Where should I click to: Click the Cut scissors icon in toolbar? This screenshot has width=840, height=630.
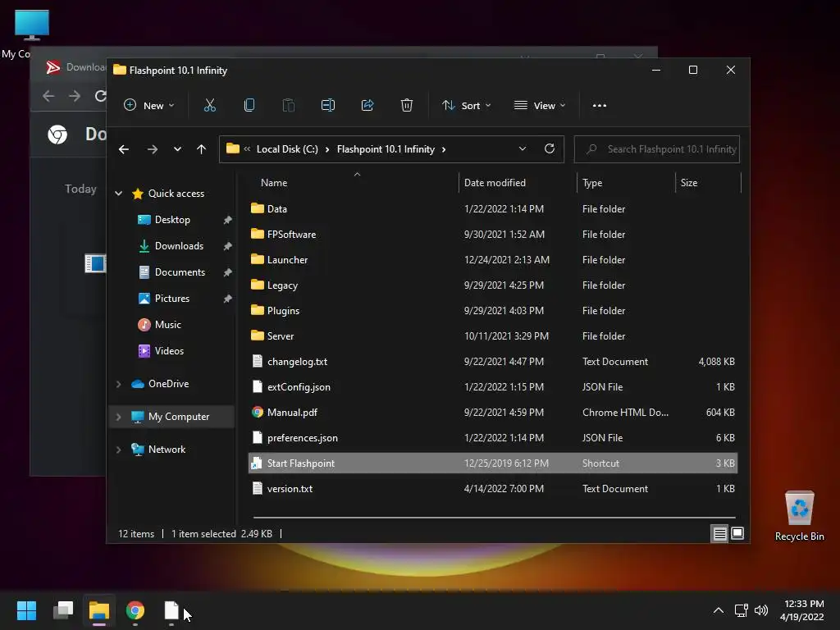point(209,106)
